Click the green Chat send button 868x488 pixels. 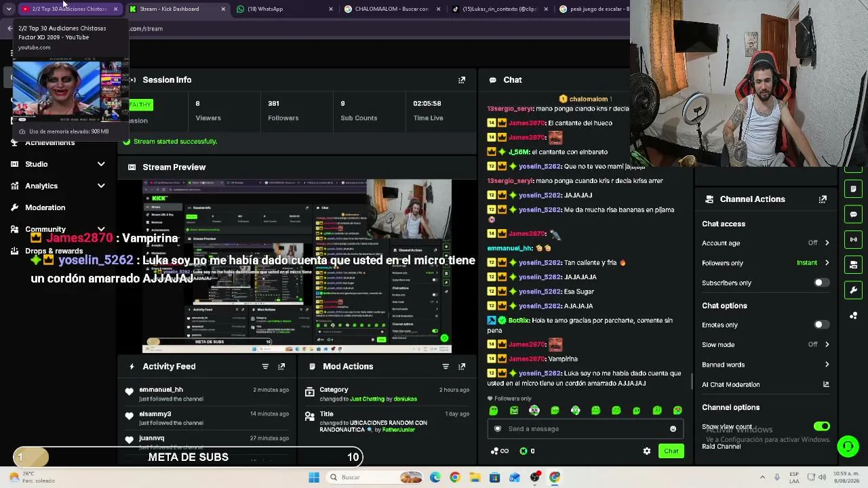pyautogui.click(x=671, y=451)
